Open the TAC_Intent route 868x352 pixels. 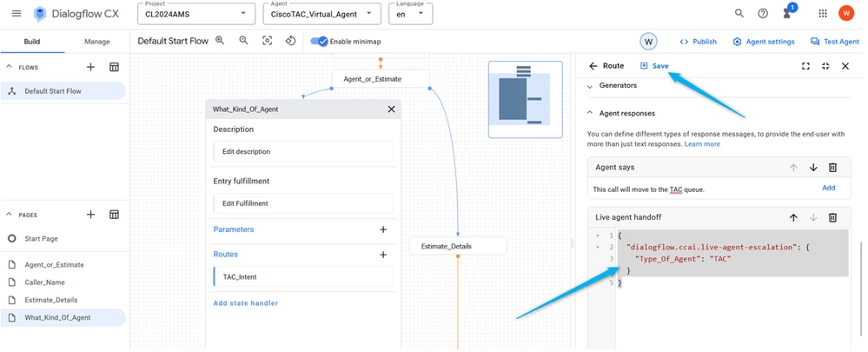(x=303, y=276)
